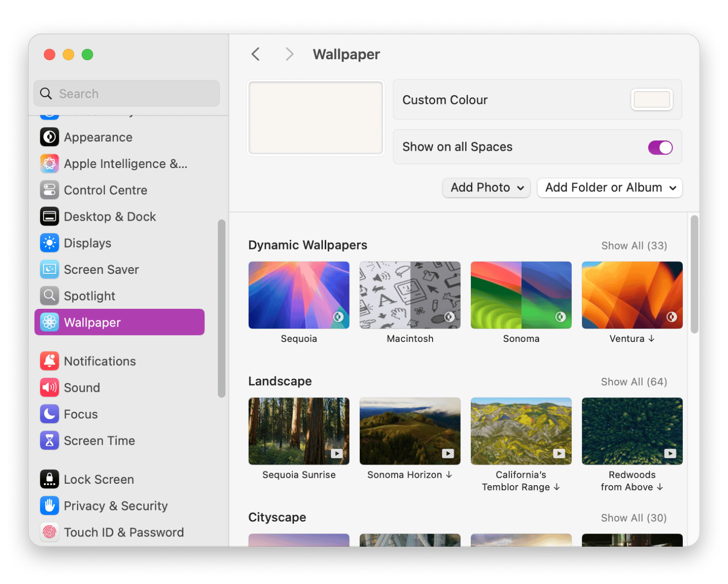728x584 pixels.
Task: Click Touch ID & Password label
Action: pyautogui.click(x=124, y=532)
